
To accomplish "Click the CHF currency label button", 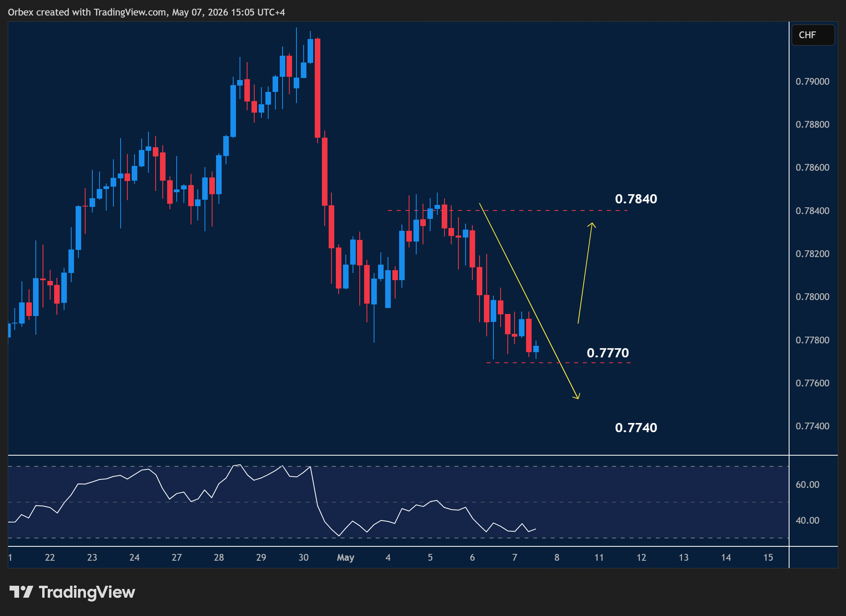I will point(813,35).
